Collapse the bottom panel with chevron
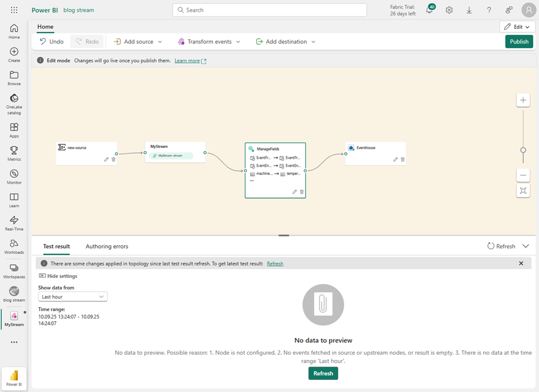The height and width of the screenshot is (392, 539). tap(526, 246)
